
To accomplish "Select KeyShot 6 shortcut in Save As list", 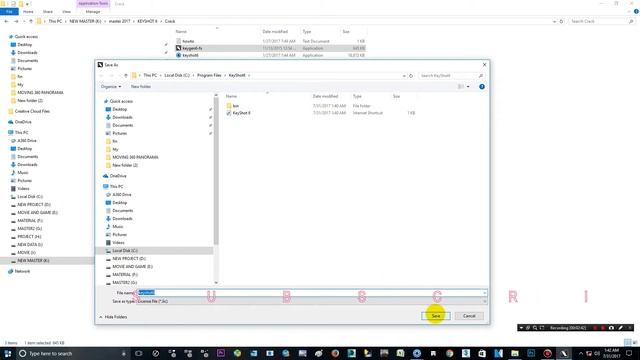I will (241, 113).
